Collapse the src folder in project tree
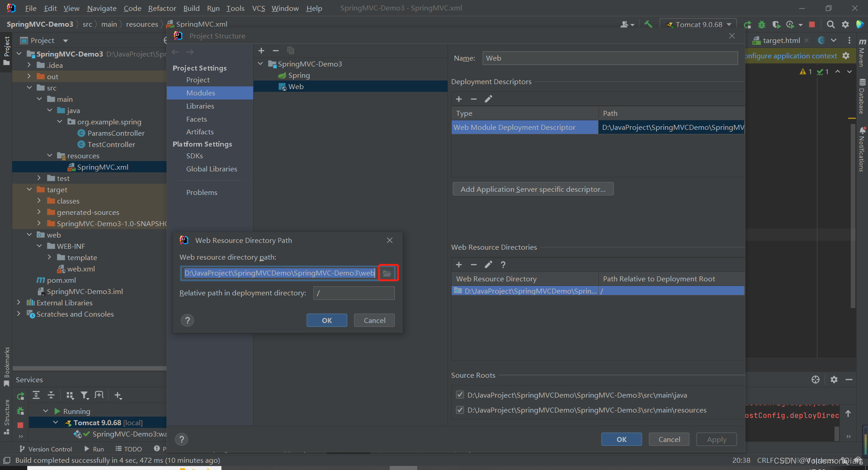This screenshot has width=868, height=470. [29, 88]
